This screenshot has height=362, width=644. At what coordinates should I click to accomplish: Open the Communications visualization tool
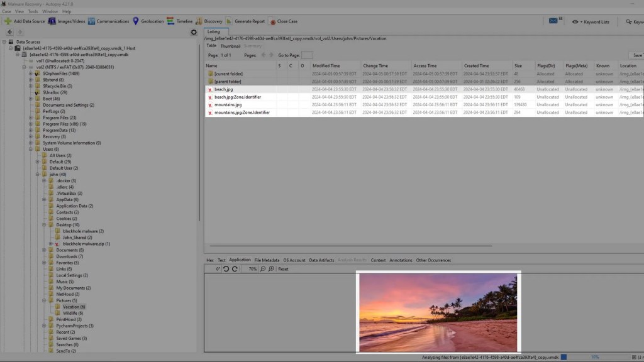click(92, 21)
